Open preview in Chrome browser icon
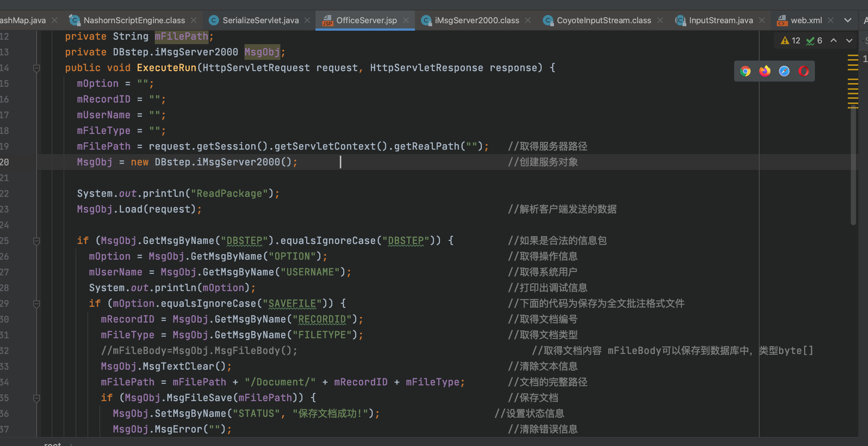Viewport: 868px width, 446px height. [x=745, y=71]
